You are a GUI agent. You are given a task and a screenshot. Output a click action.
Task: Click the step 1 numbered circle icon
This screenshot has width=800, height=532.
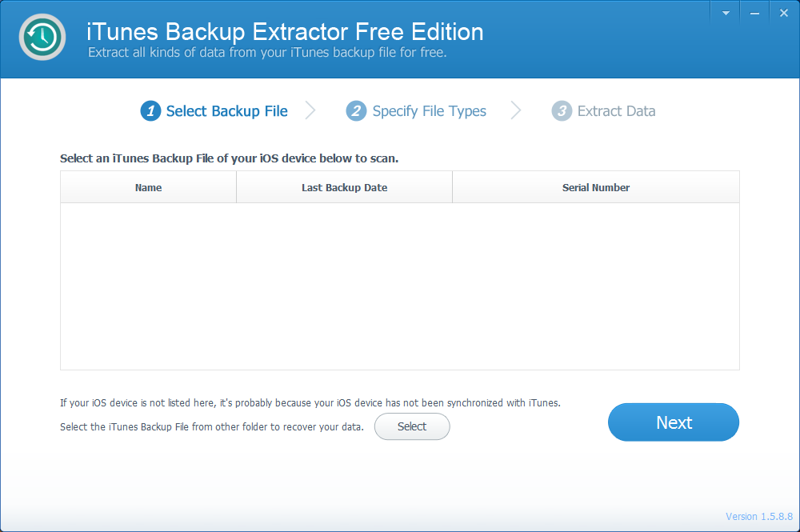(150, 110)
